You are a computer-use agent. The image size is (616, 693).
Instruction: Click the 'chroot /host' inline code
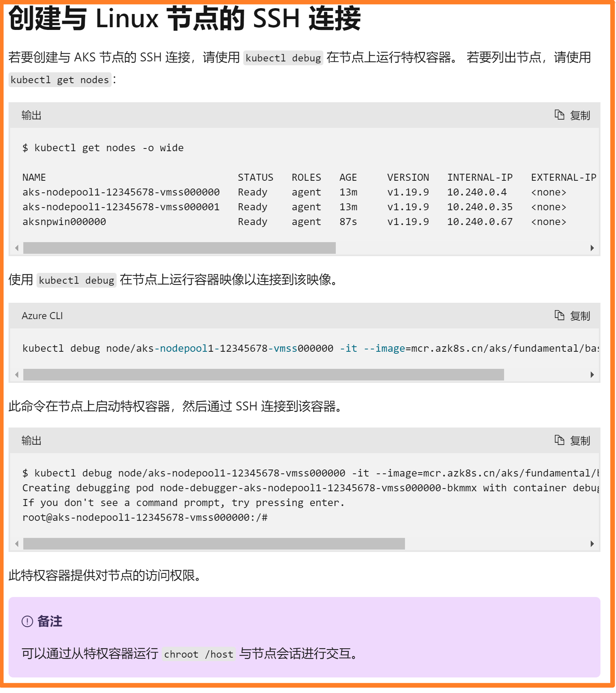click(x=198, y=655)
